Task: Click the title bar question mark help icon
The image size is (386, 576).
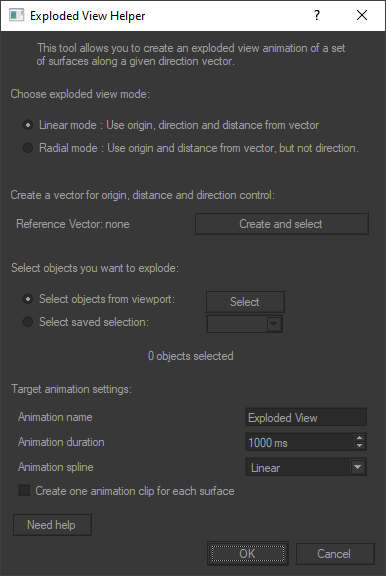Action: [x=317, y=15]
